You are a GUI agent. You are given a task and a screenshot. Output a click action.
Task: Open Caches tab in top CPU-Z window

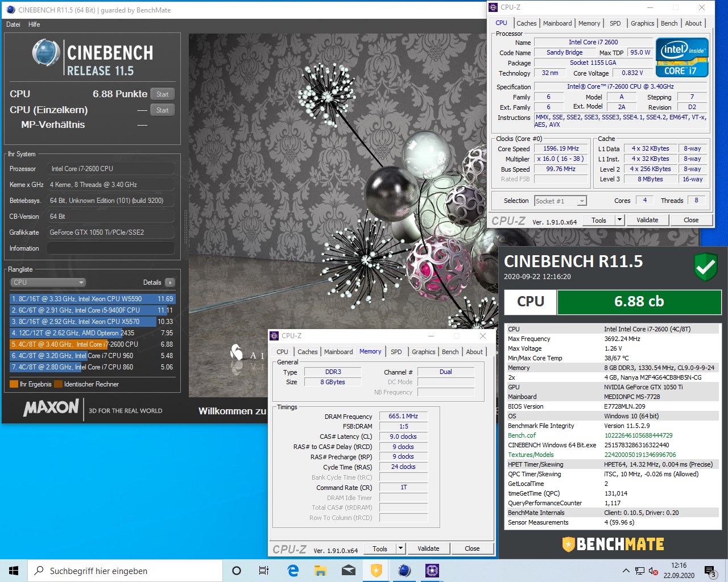coord(527,23)
